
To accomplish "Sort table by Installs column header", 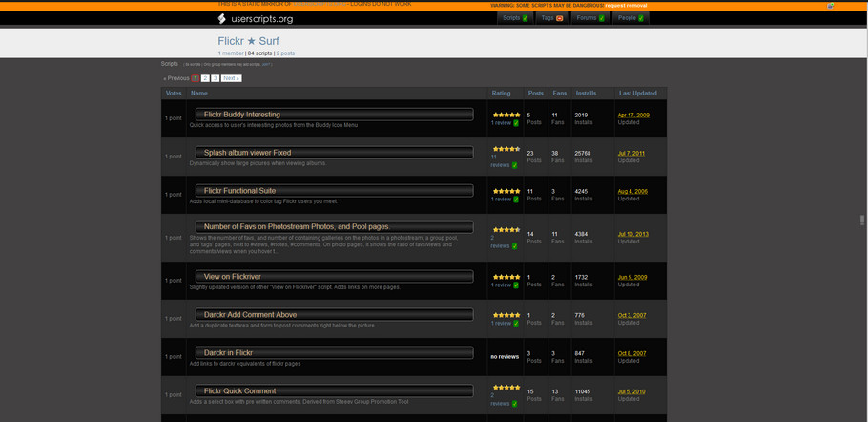I will (x=586, y=93).
